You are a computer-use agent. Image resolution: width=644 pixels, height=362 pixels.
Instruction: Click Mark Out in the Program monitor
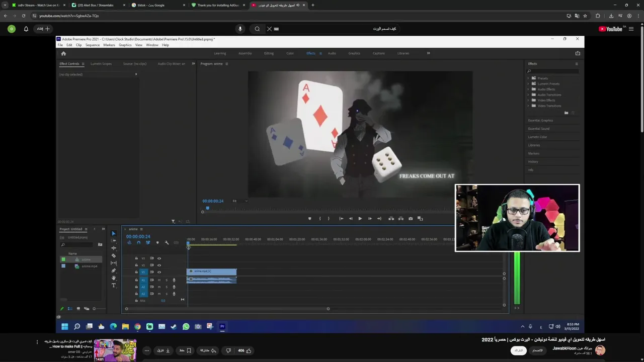329,219
